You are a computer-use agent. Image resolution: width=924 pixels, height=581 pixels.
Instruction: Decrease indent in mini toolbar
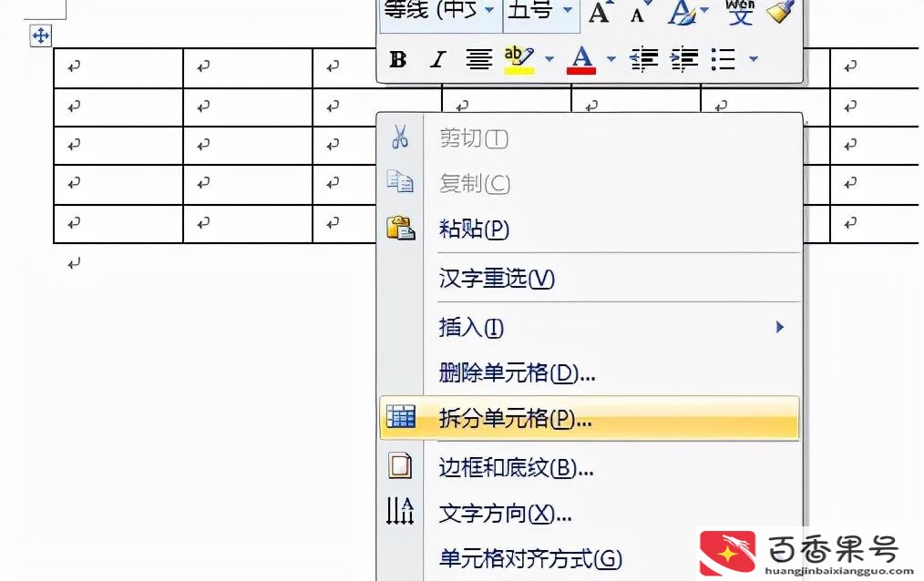click(643, 59)
